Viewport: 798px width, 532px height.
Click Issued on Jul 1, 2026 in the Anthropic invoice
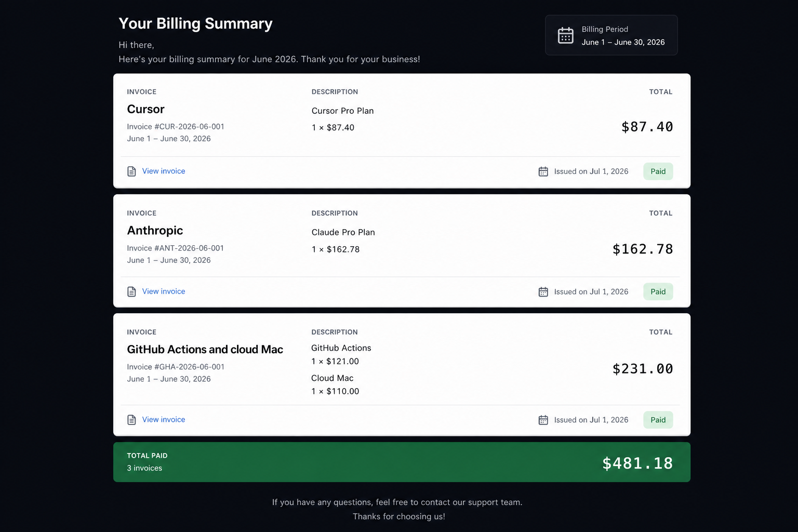(591, 292)
